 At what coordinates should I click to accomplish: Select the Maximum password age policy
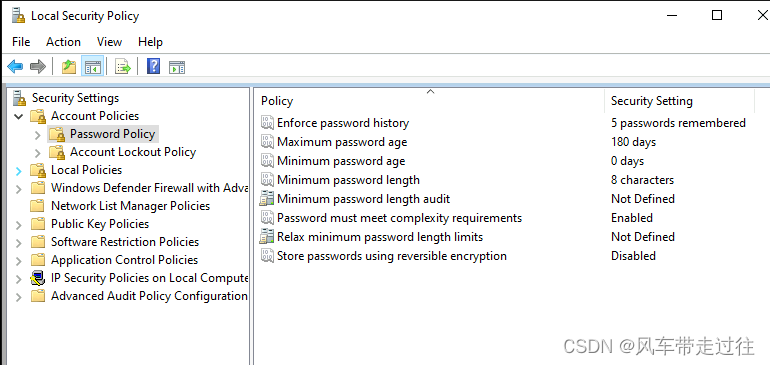pyautogui.click(x=342, y=142)
